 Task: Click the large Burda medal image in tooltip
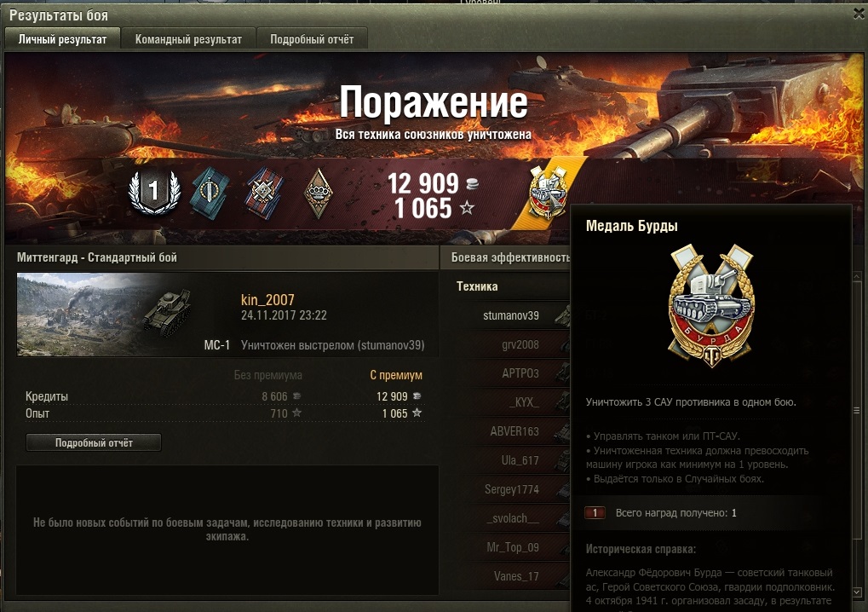click(x=711, y=306)
